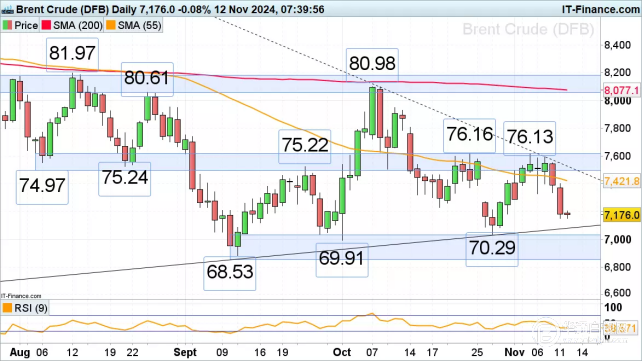The height and width of the screenshot is (362, 643).
Task: Click the 7,800 price axis label
Action: pos(618,128)
